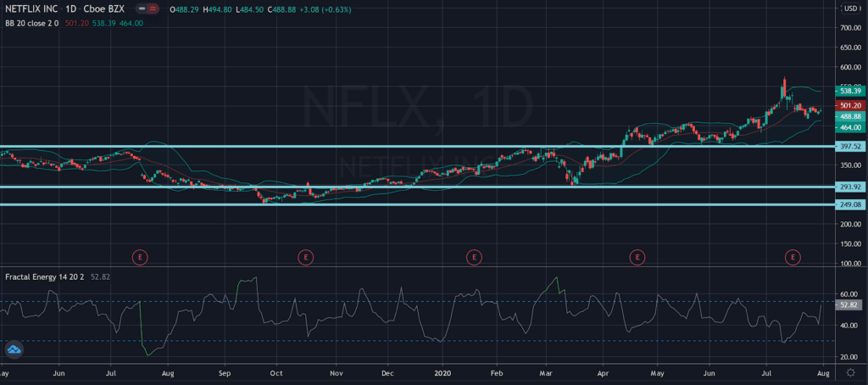Open chart settings via the gear icon
Image resolution: width=868 pixels, height=385 pixels.
coord(850,374)
